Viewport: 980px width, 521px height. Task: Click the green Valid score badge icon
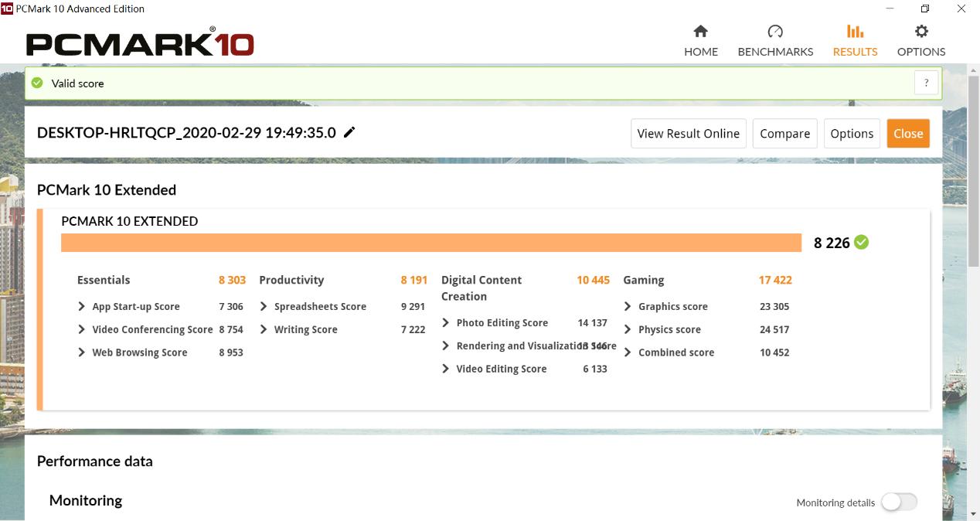pos(36,82)
